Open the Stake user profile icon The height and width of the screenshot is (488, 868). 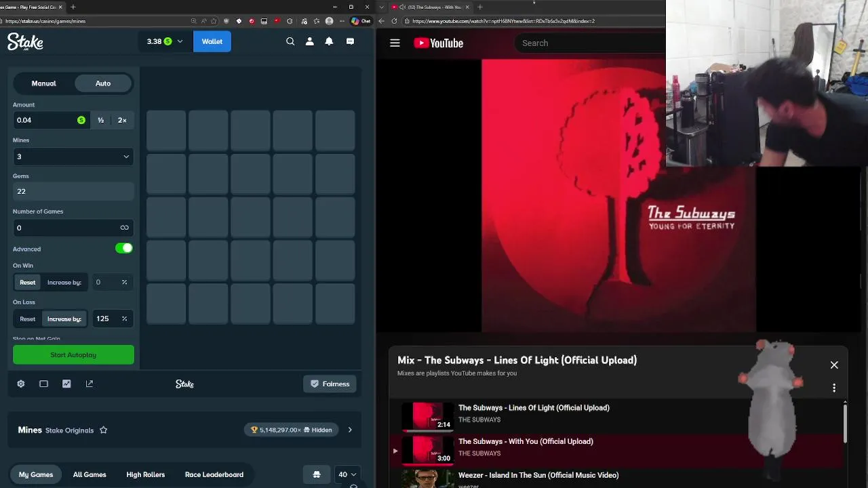coord(310,41)
